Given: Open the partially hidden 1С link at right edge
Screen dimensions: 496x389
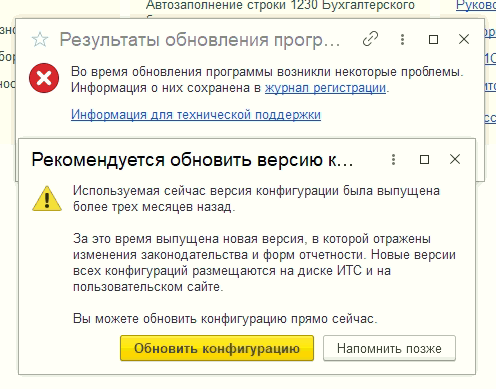Looking at the screenshot, I should [x=490, y=59].
